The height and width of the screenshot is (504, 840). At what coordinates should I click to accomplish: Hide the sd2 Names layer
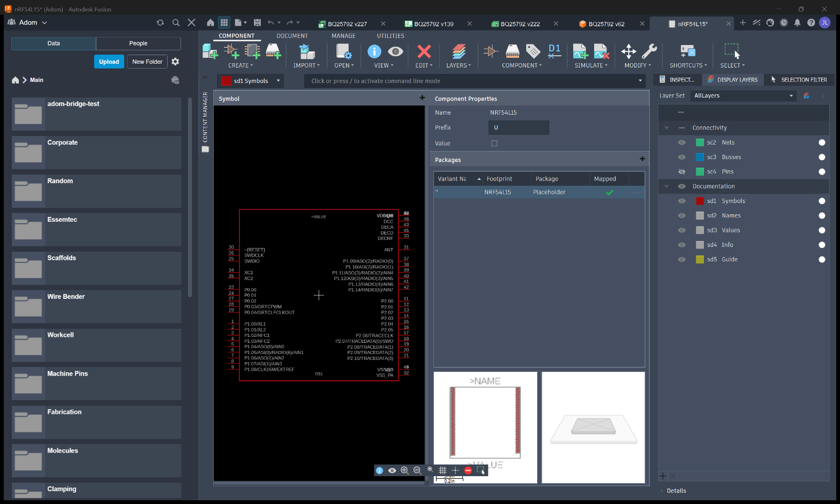(x=681, y=215)
